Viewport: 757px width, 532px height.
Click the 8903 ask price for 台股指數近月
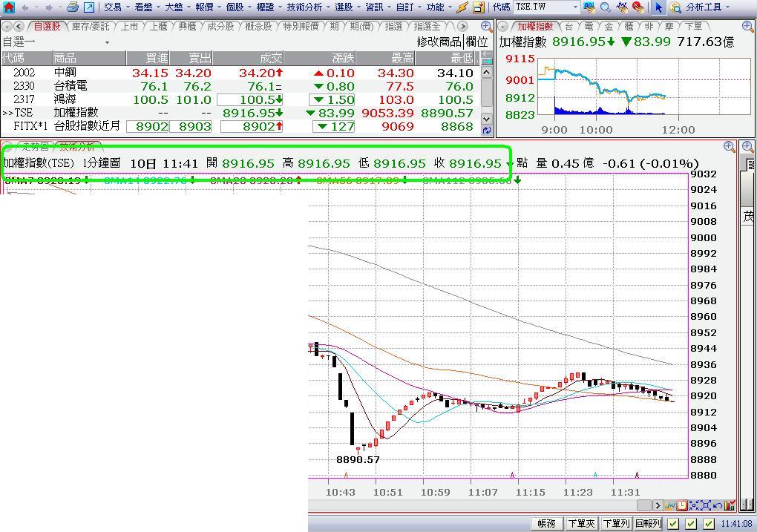[x=190, y=126]
